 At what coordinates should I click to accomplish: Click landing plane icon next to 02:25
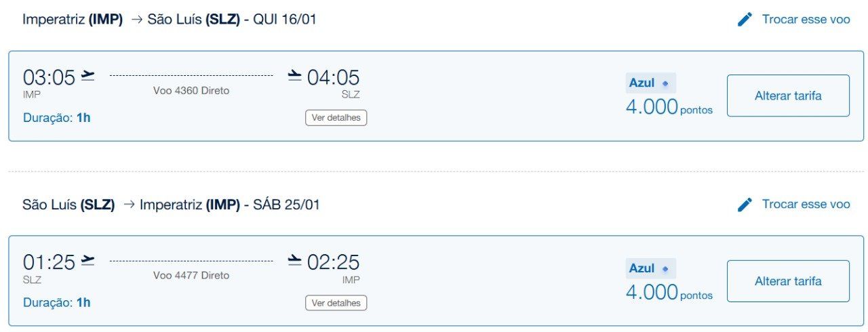coord(294,260)
